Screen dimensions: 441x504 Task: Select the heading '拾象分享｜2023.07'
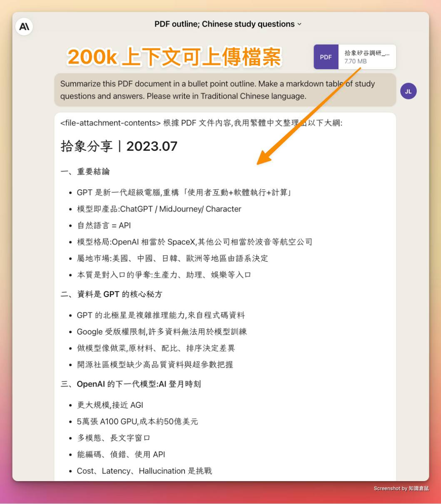click(119, 146)
